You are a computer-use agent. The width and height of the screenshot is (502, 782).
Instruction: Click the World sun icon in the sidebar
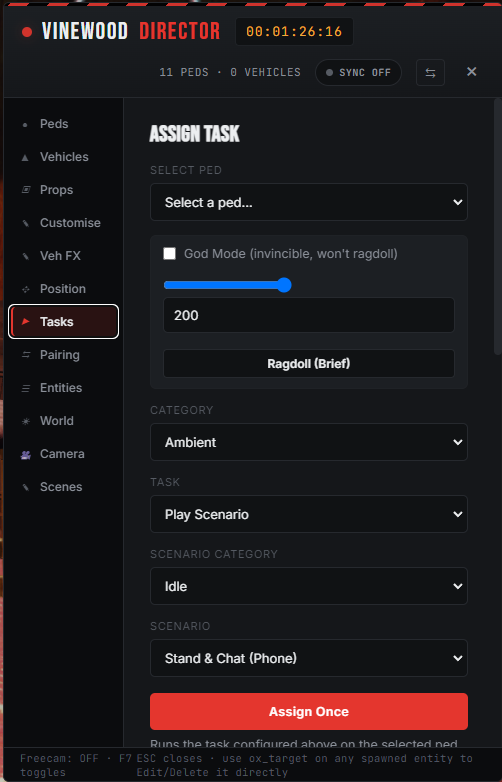point(25,421)
